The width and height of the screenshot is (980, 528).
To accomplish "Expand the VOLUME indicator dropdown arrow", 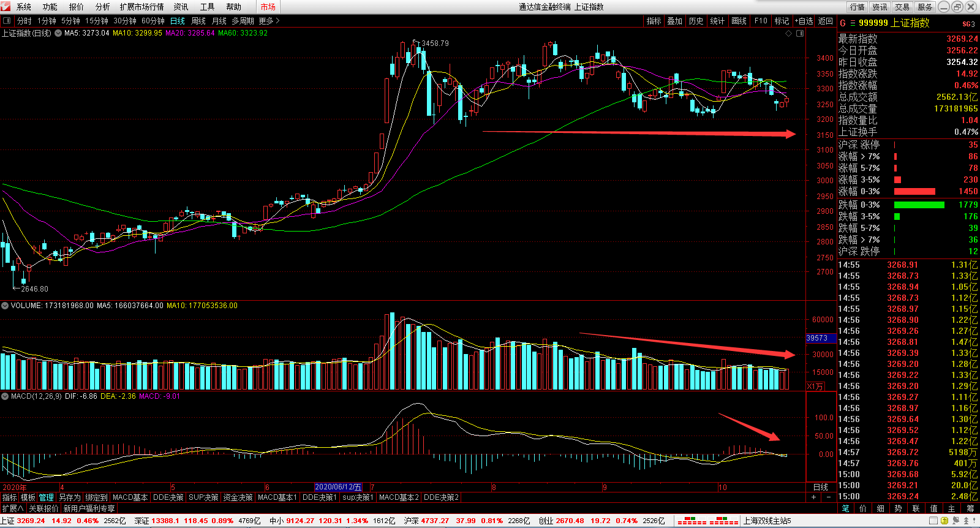I will coord(5,306).
